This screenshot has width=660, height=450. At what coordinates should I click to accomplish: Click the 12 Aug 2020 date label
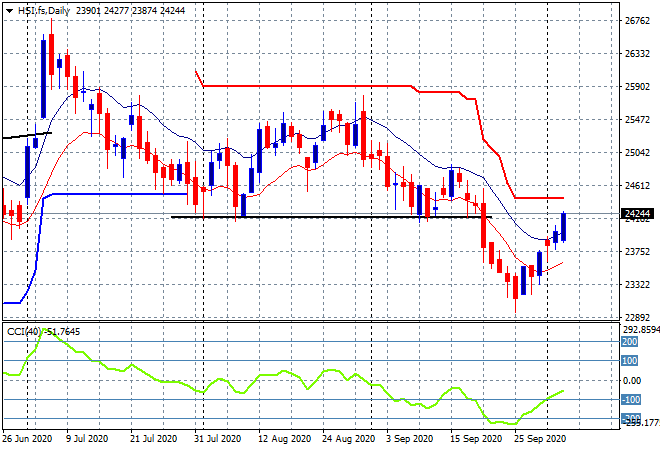click(284, 439)
